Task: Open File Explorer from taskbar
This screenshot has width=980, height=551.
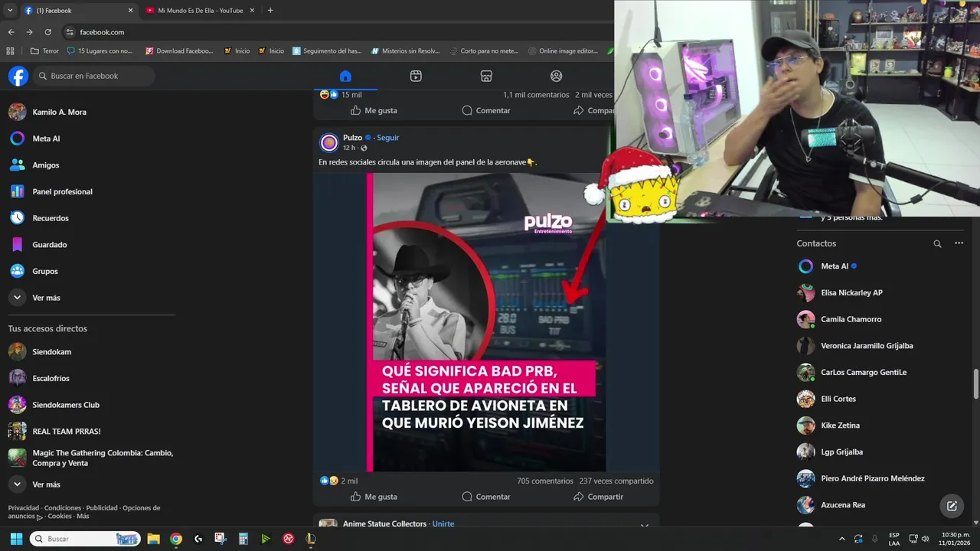Action: pyautogui.click(x=153, y=539)
